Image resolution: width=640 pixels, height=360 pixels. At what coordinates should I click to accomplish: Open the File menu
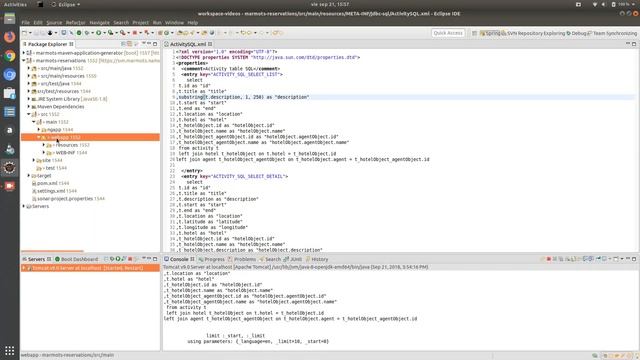click(x=26, y=23)
